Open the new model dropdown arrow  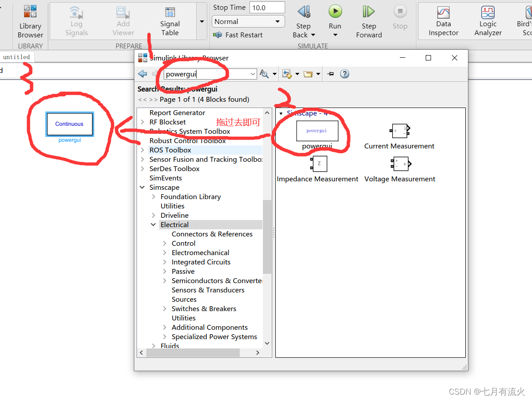point(297,74)
